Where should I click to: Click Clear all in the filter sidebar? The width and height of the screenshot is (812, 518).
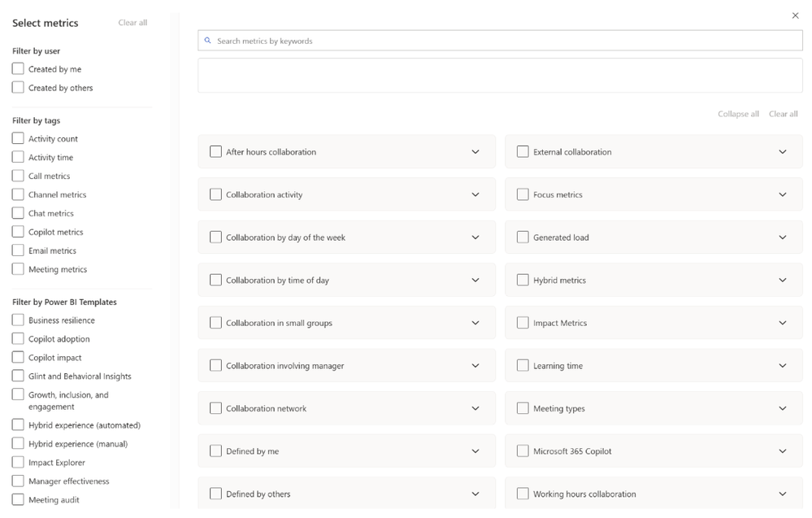tap(132, 23)
